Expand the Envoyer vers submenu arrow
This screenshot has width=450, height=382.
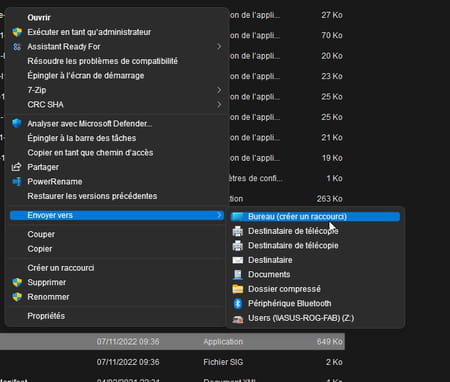tap(219, 215)
